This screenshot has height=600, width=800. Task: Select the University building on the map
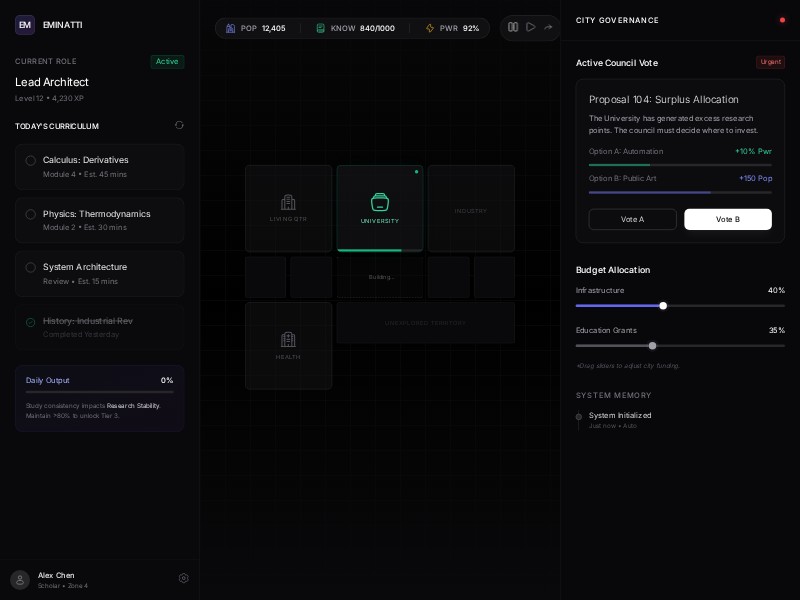(x=380, y=208)
